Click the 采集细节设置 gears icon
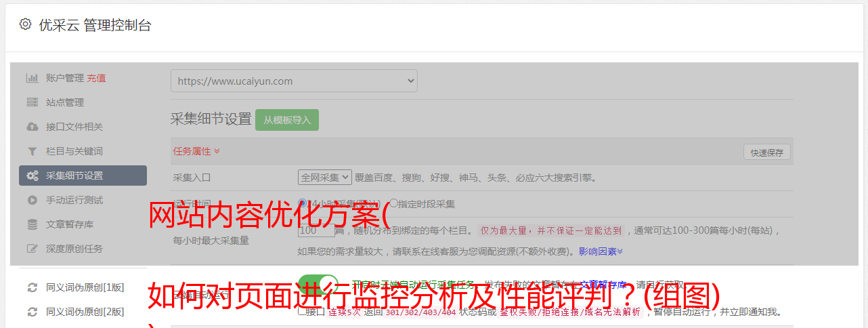Image resolution: width=868 pixels, height=328 pixels. (32, 176)
